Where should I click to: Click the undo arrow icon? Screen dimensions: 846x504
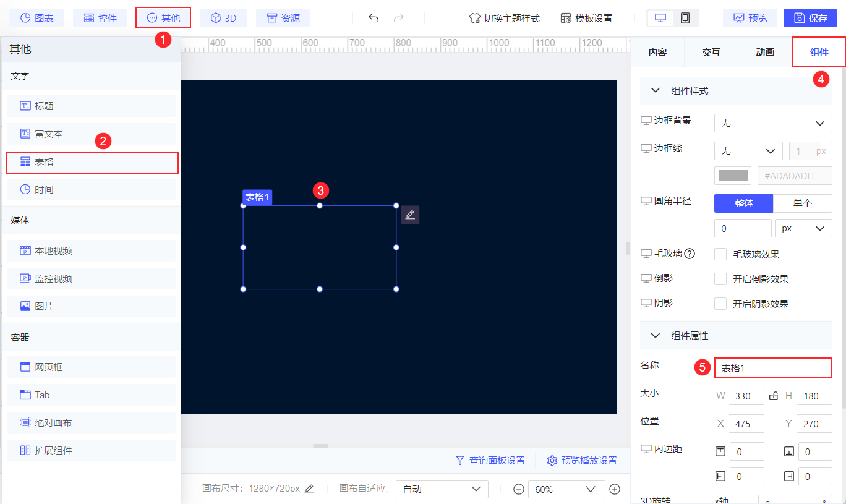[x=374, y=18]
